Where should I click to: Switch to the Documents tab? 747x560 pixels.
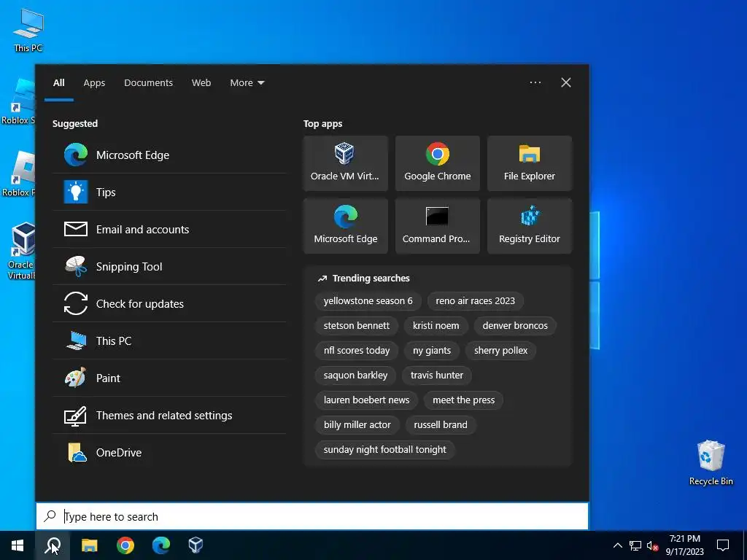[x=148, y=83]
